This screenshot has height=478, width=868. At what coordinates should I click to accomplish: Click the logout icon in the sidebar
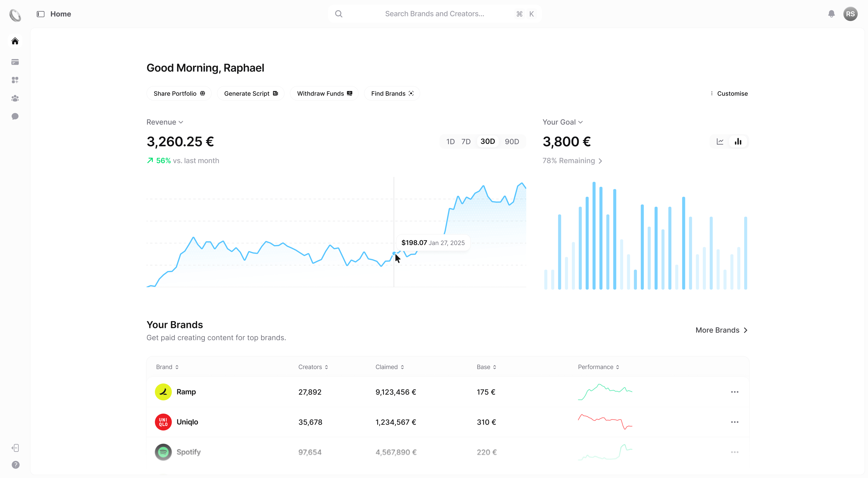[16, 448]
